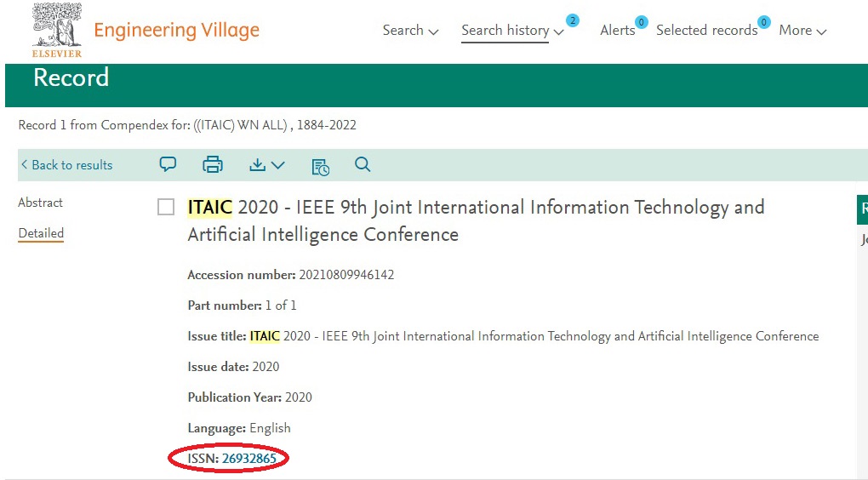This screenshot has width=868, height=480.
Task: Click the Issue title text line
Action: [x=503, y=337]
